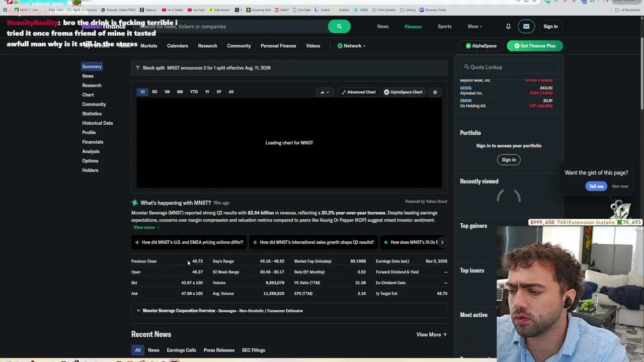The width and height of the screenshot is (644, 362).
Task: Select YTD chart range
Action: pyautogui.click(x=194, y=92)
